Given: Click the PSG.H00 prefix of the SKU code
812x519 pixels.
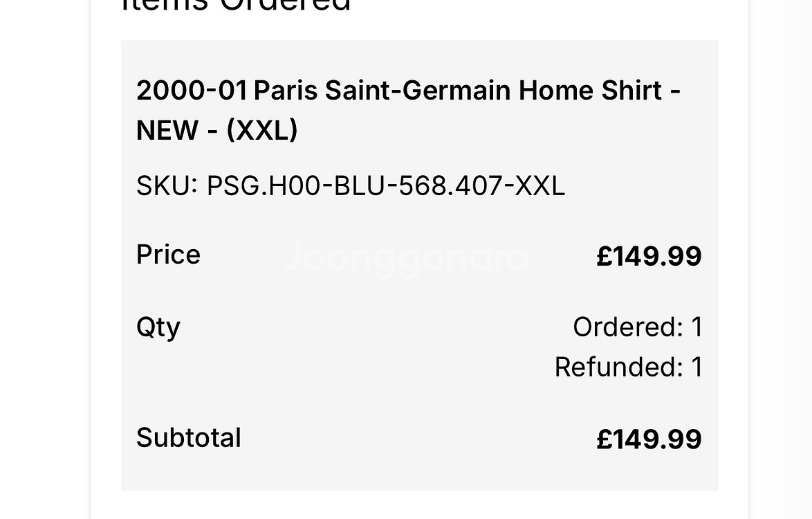Looking at the screenshot, I should [x=264, y=185].
